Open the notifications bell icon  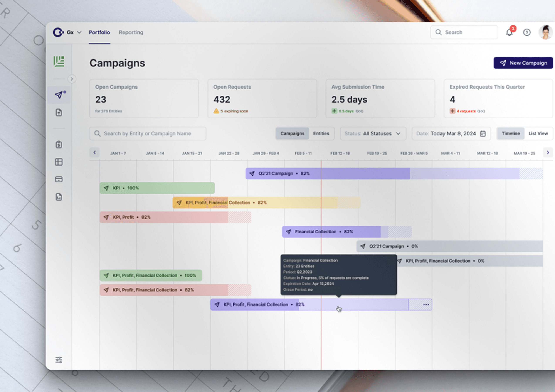click(x=509, y=32)
